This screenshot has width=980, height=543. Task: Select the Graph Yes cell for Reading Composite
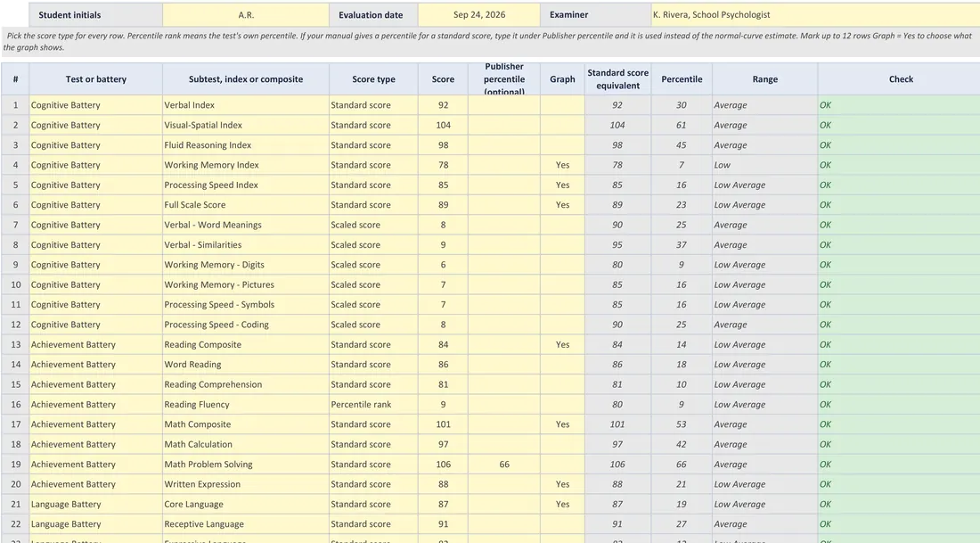click(x=562, y=345)
